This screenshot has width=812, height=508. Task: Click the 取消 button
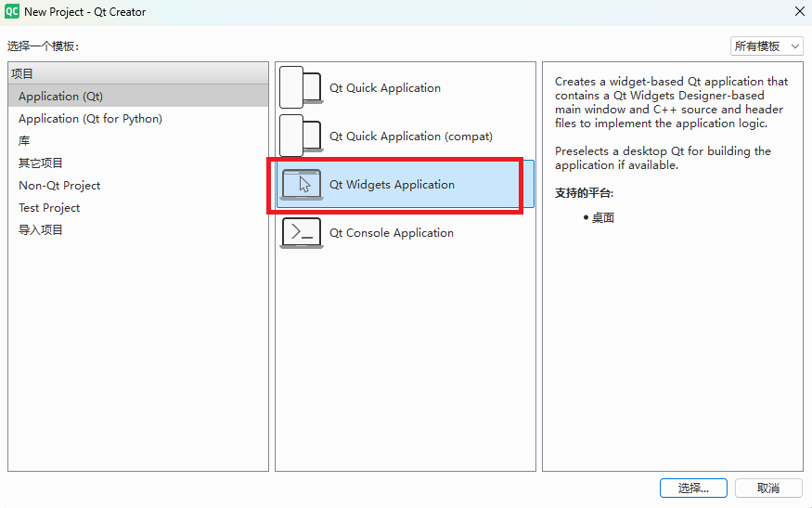[768, 488]
